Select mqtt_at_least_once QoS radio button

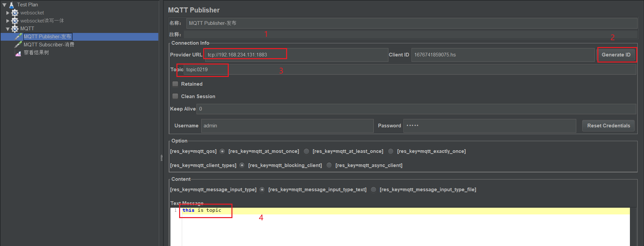click(x=306, y=151)
